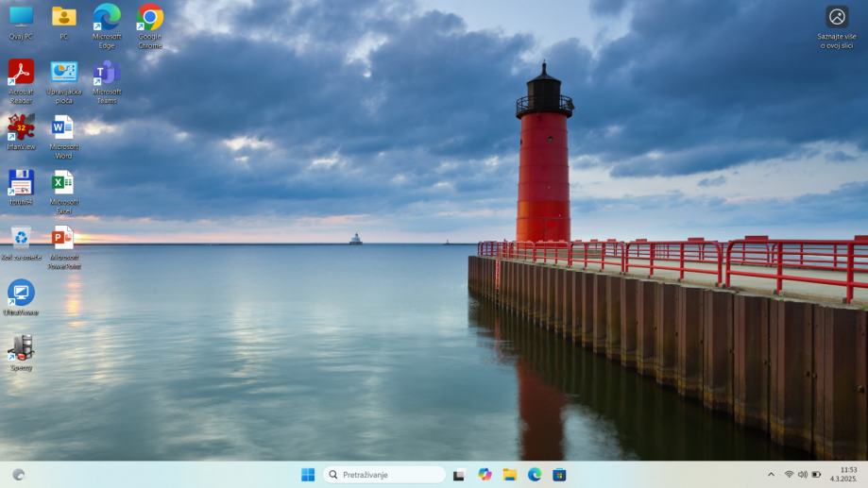Open the Koš za smeće recycle bin

coord(21,243)
